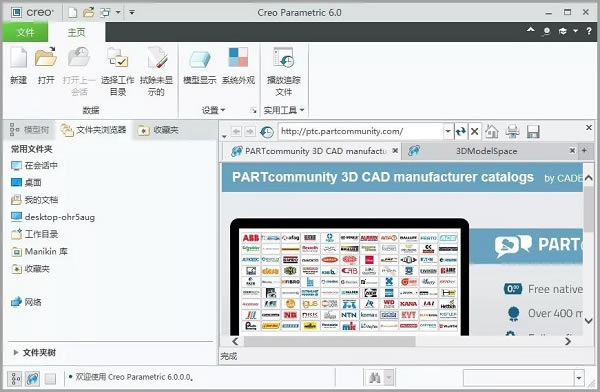
Task: Click the 新建 (New) icon
Action: 18,57
